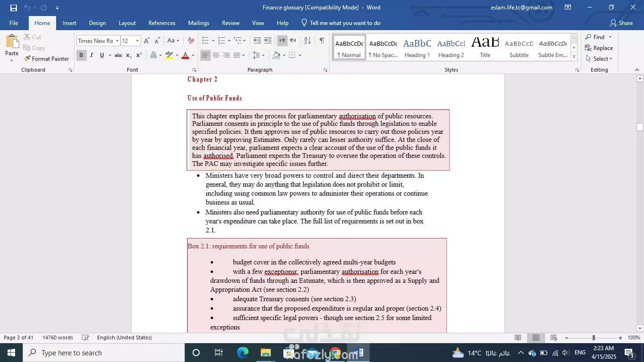Toggle bold formatting
644x362 pixels.
[x=81, y=56]
